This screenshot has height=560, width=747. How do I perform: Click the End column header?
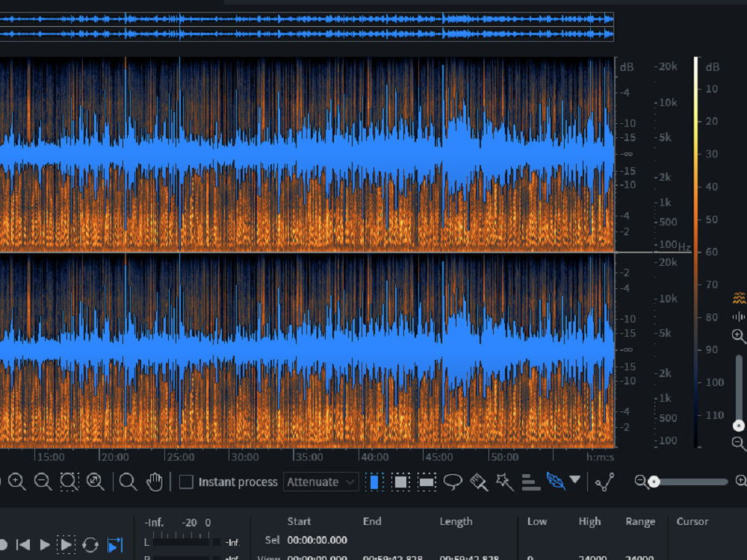[x=372, y=521]
